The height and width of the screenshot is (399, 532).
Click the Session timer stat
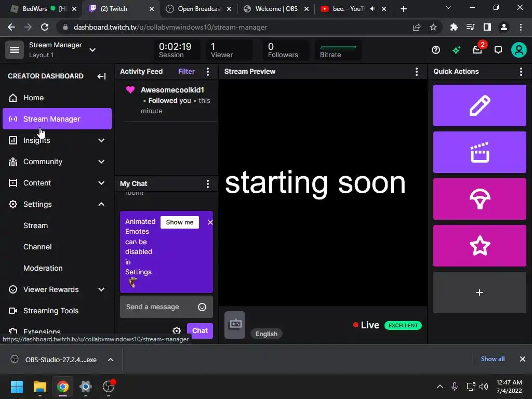point(177,50)
